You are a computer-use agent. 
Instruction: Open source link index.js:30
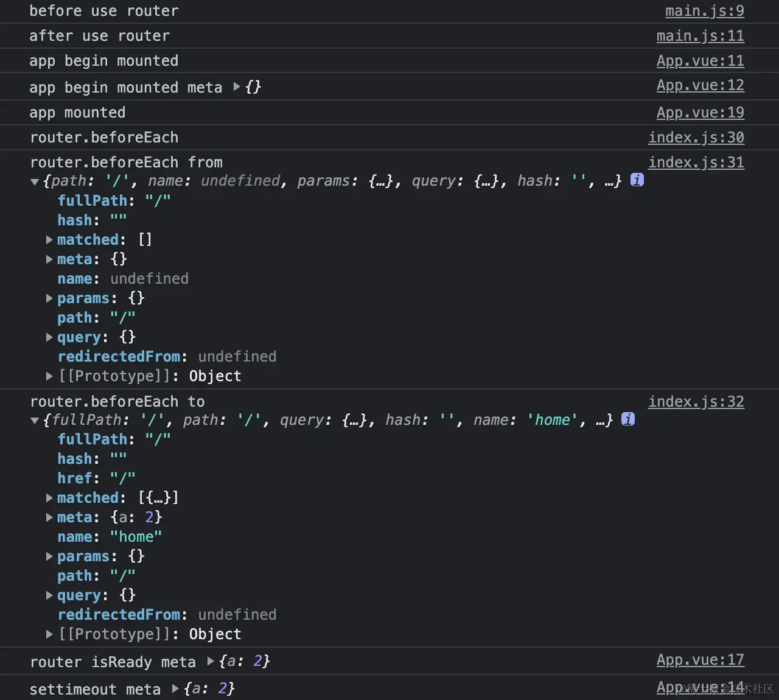(x=696, y=138)
